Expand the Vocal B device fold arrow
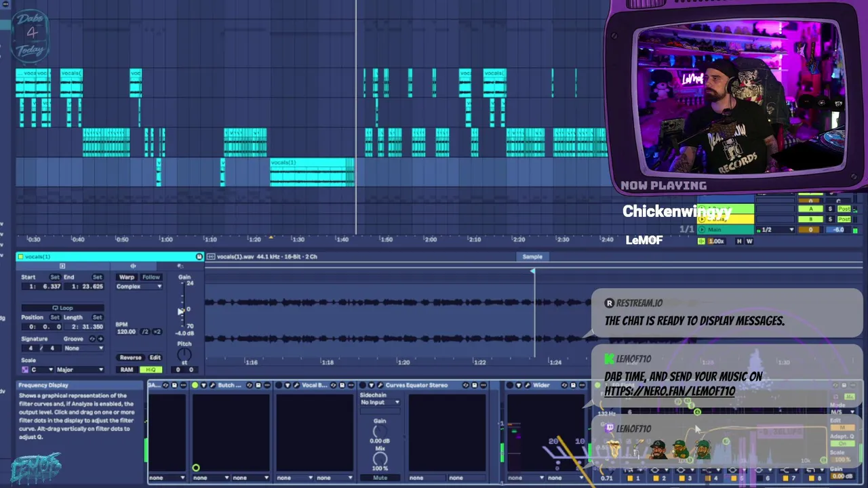The width and height of the screenshot is (868, 488). point(288,385)
